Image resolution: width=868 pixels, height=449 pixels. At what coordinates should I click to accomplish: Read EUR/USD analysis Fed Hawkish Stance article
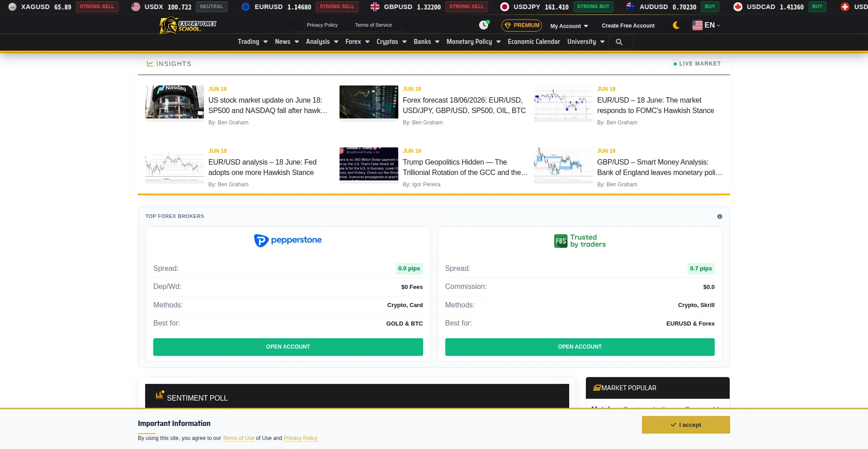tap(262, 167)
